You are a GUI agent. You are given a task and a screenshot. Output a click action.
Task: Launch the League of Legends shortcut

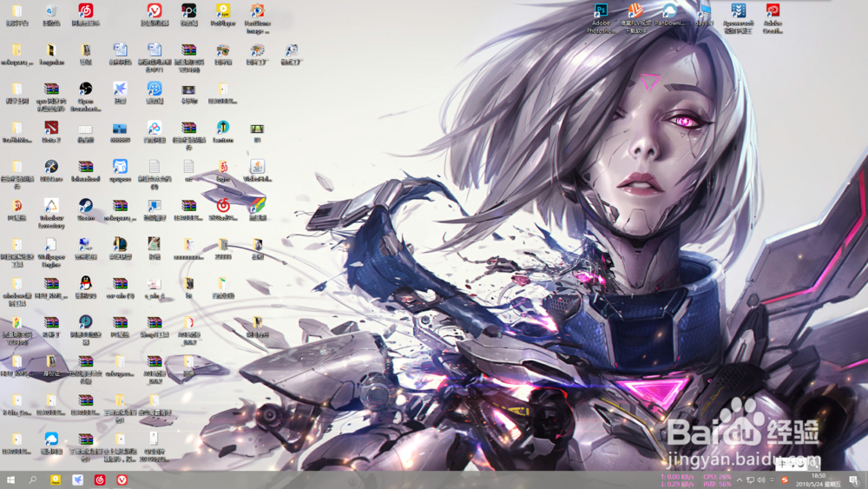click(120, 248)
